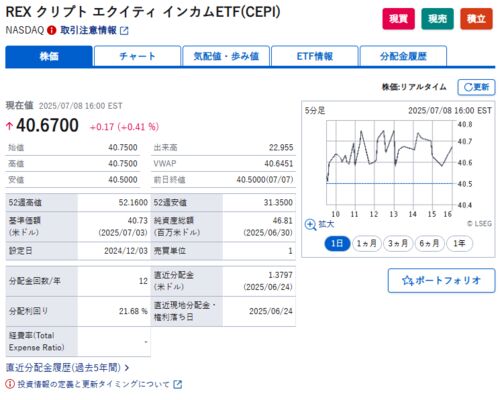Click the info icon beside 投資情報の定義

(x=10, y=384)
